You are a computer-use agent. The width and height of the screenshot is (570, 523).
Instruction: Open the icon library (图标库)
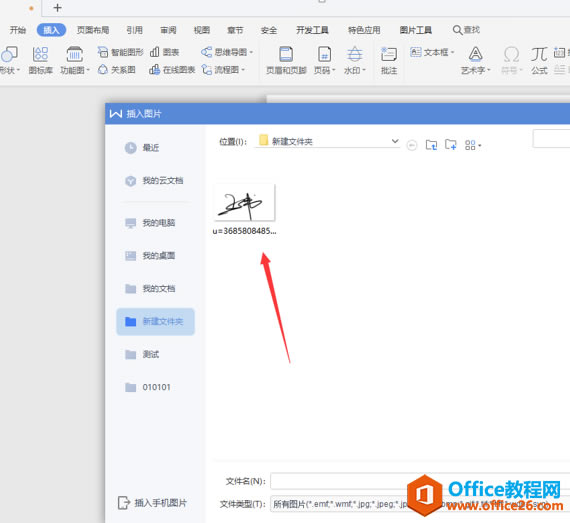(40, 60)
